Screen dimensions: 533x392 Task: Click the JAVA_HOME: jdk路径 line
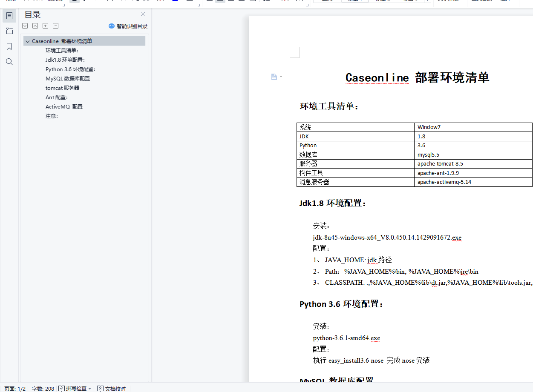[x=352, y=260]
